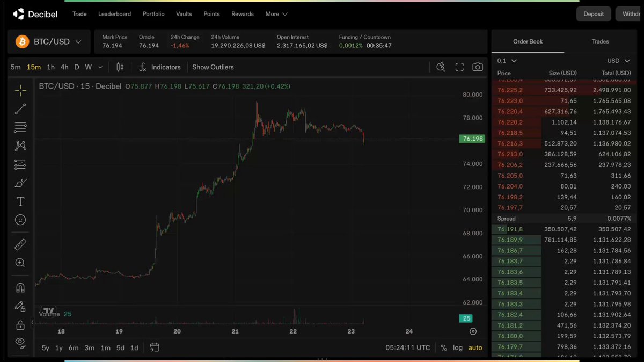Viewport: 644px width, 362px height.
Task: Switch to the Trades tab
Action: [x=601, y=41]
